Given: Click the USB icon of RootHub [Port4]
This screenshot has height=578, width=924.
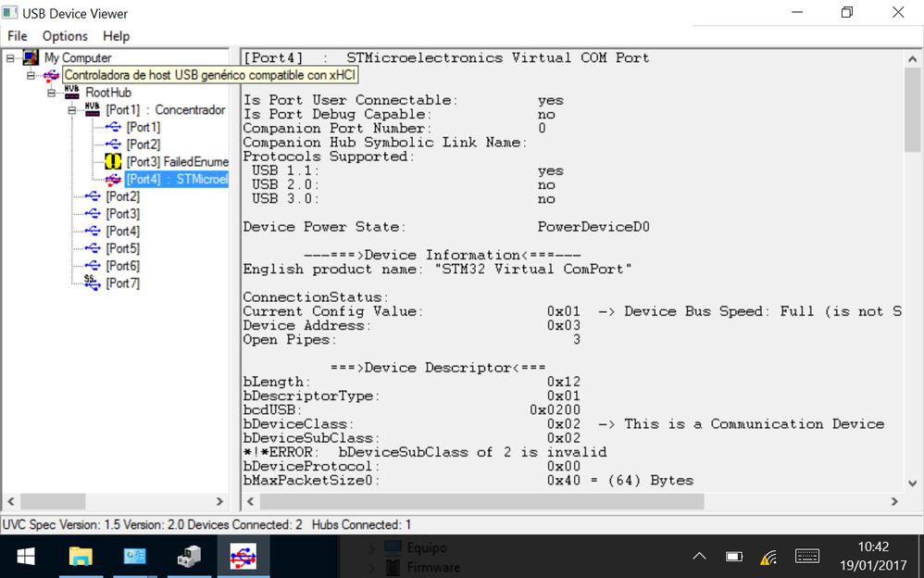Looking at the screenshot, I should 93,231.
